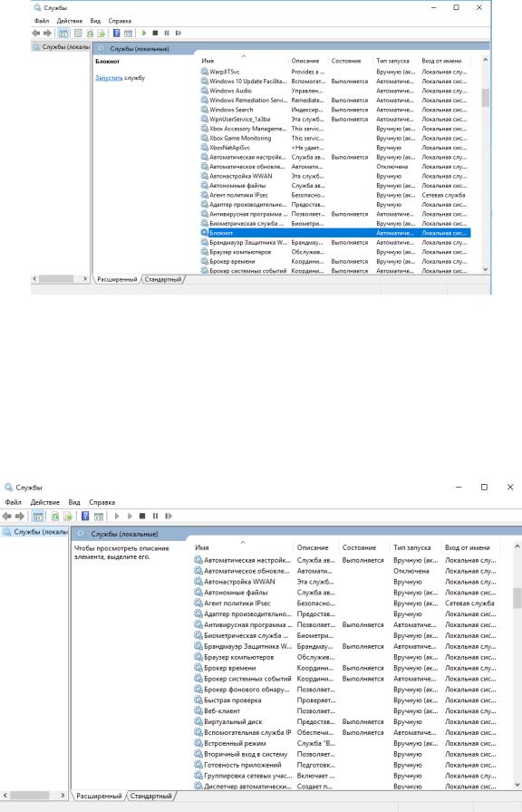Image resolution: width=522 pixels, height=812 pixels.
Task: Click the Запустить службу link for Блокнот
Action: (109, 78)
